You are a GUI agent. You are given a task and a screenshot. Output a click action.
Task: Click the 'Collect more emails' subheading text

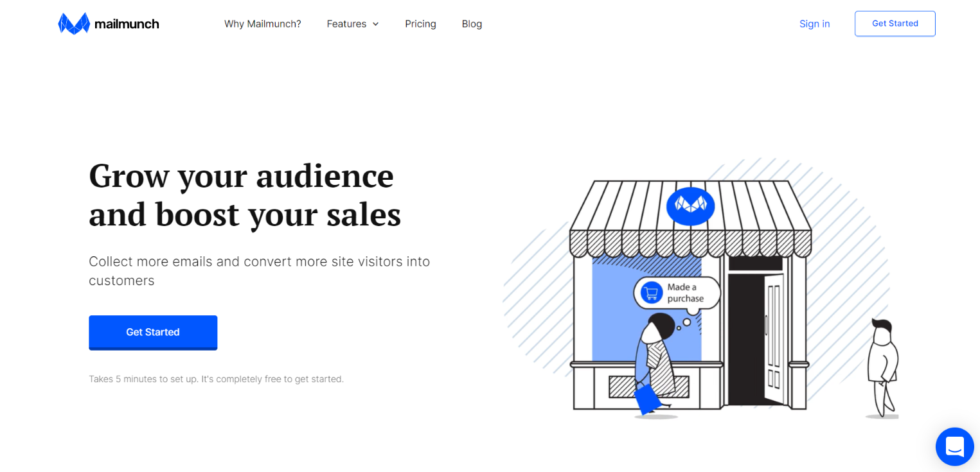pyautogui.click(x=259, y=271)
